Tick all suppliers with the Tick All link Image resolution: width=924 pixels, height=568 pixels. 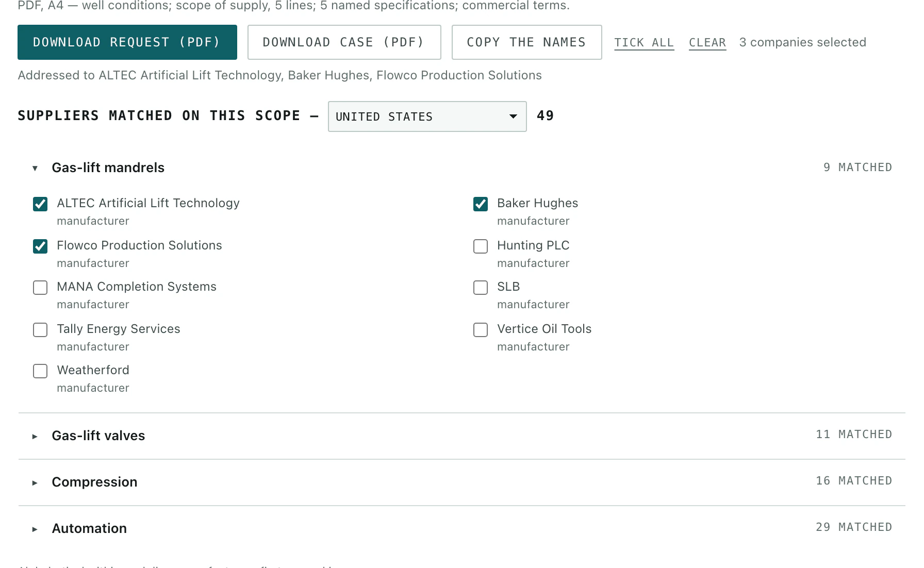[x=644, y=43]
